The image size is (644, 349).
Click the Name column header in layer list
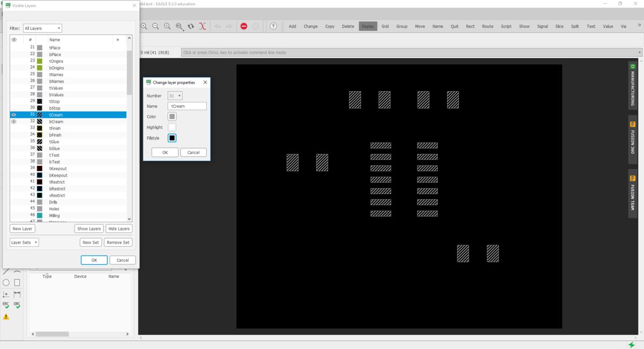pos(55,40)
